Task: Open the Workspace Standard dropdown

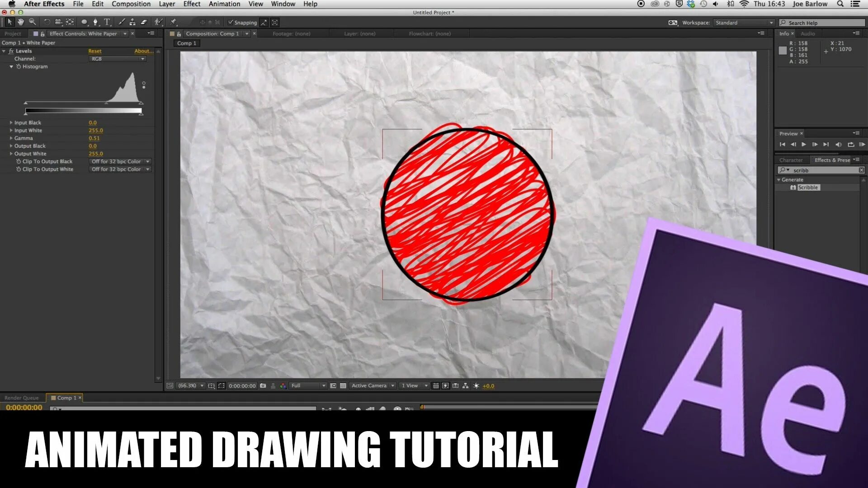Action: click(x=744, y=23)
